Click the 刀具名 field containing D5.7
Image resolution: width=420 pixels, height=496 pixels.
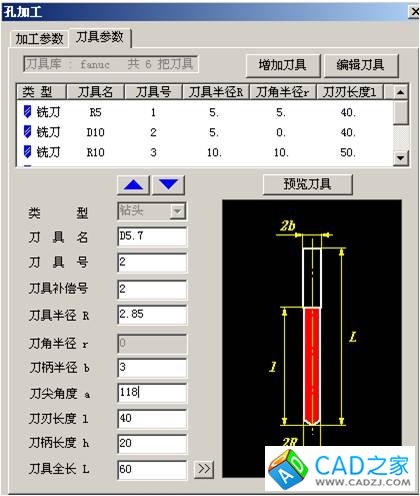coord(152,236)
